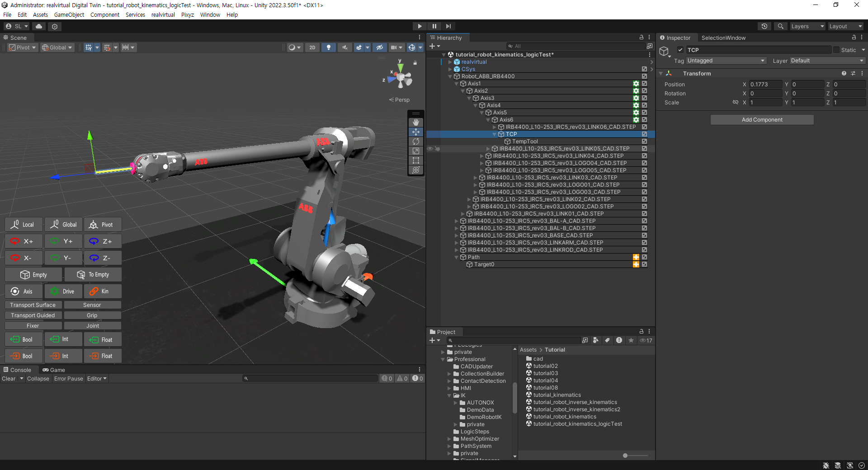The width and height of the screenshot is (868, 470).
Task: Click the Joint button
Action: pyautogui.click(x=92, y=326)
